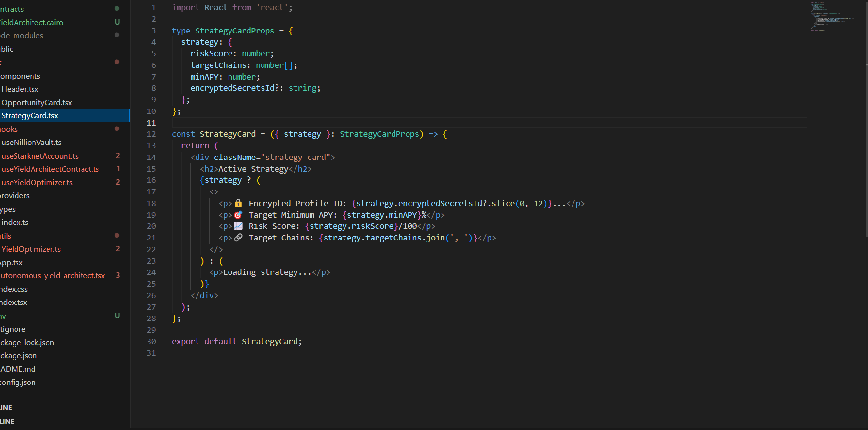Click the 'return' keyword on line 13
This screenshot has height=430, width=868.
(x=195, y=145)
